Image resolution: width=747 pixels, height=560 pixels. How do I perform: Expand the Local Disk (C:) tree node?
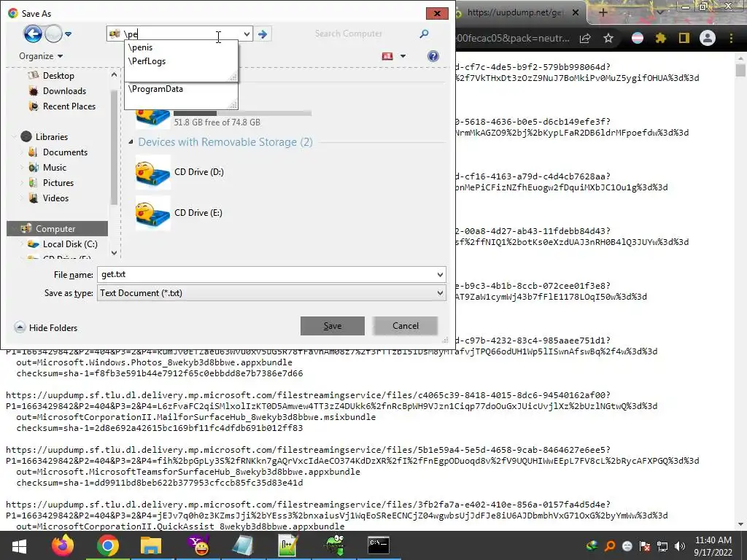[x=21, y=244]
